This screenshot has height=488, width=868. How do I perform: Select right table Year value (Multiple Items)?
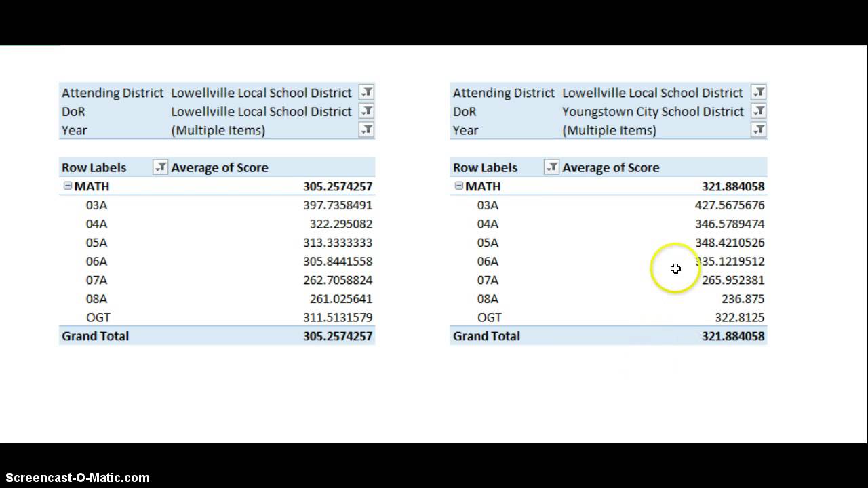tap(610, 129)
